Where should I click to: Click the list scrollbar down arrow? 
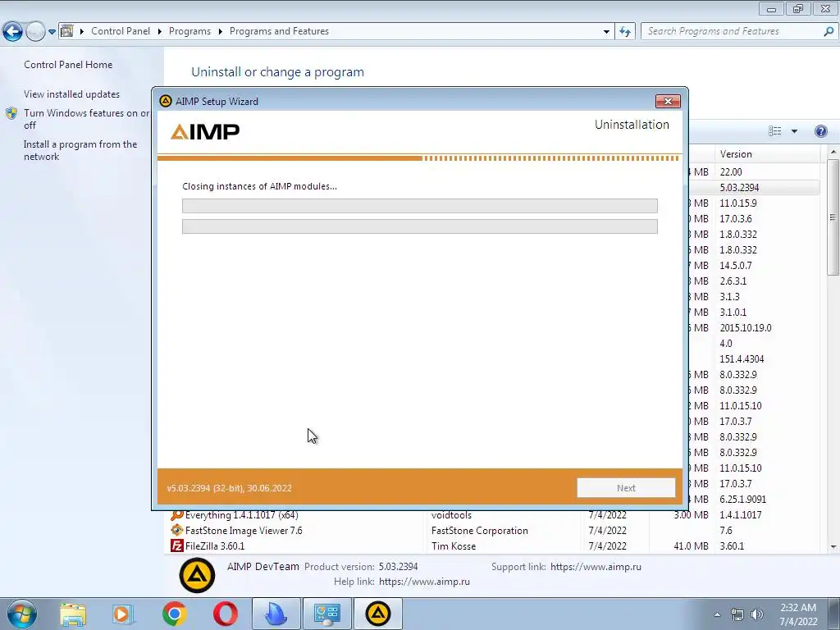pyautogui.click(x=833, y=547)
